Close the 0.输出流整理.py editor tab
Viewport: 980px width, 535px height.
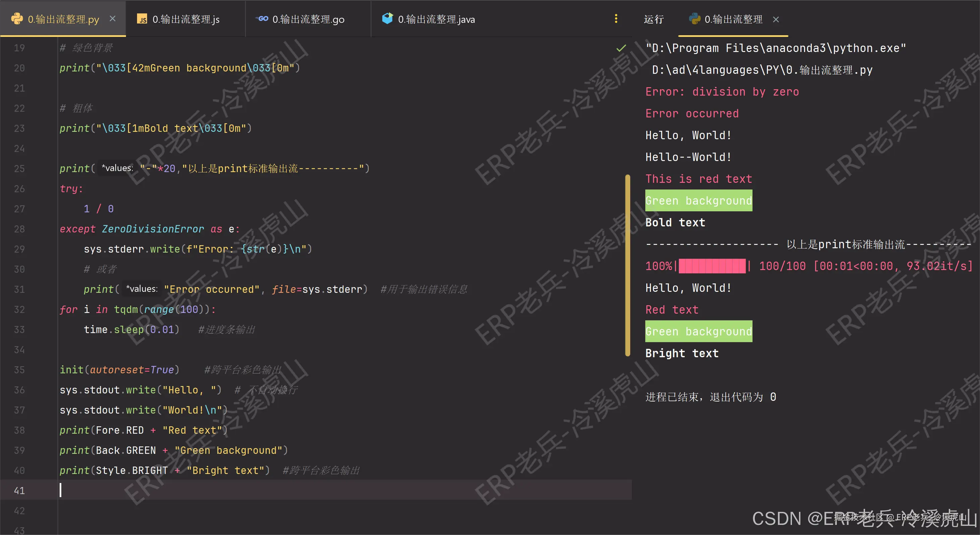click(x=113, y=19)
